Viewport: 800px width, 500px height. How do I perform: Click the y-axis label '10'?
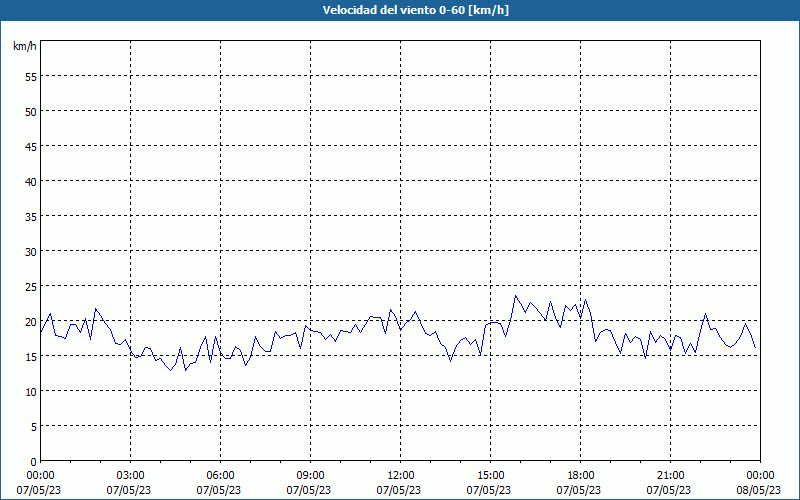tap(31, 392)
